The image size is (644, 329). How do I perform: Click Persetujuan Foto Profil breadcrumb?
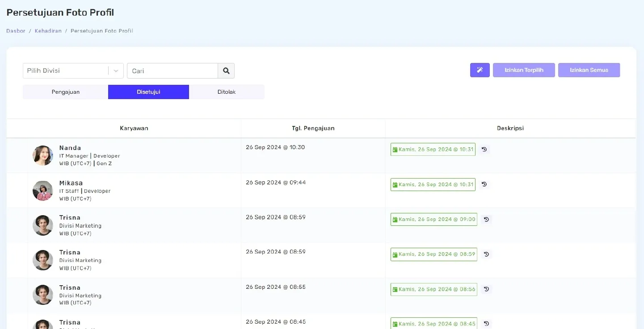[x=102, y=31]
